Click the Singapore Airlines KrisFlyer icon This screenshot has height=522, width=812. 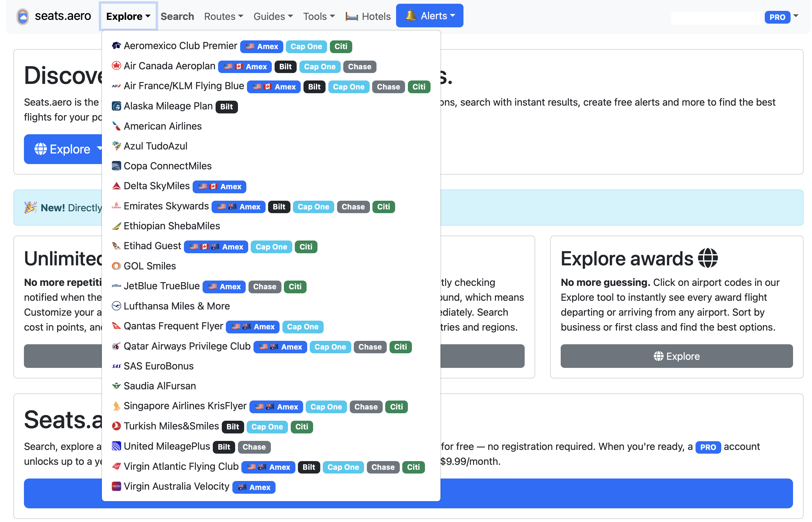coord(116,406)
